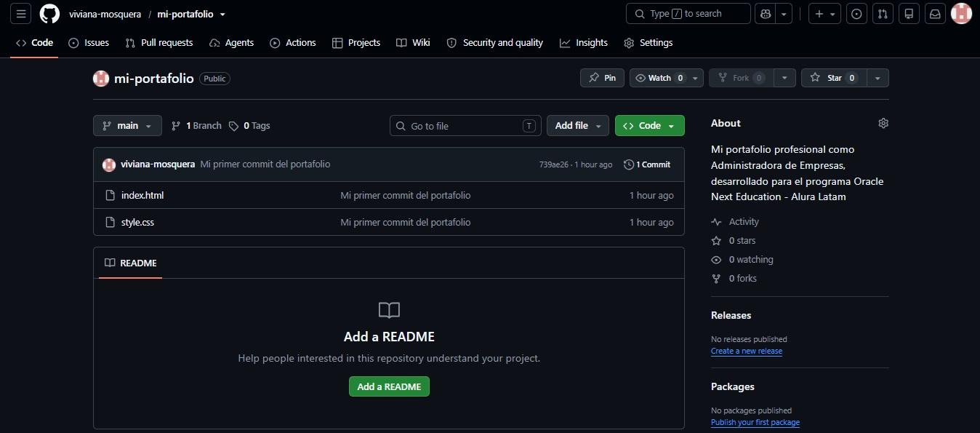Open the hamburger navigation menu
980x433 pixels.
point(20,14)
